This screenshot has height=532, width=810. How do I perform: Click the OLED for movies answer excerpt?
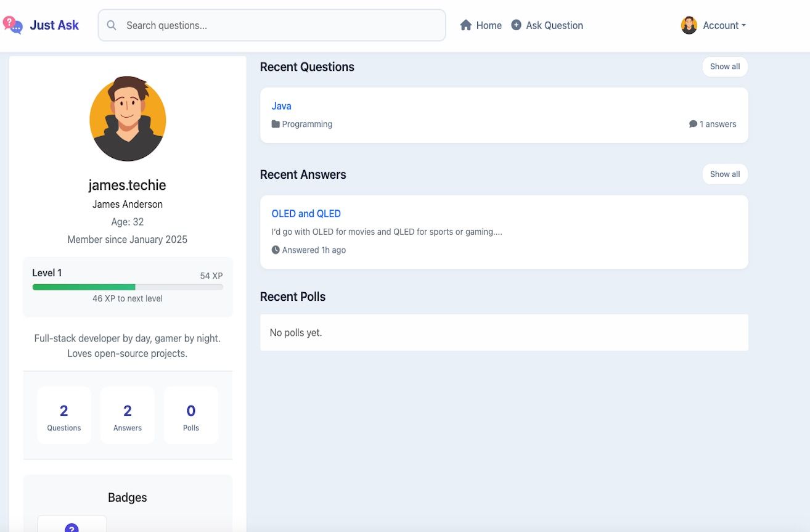pos(387,232)
